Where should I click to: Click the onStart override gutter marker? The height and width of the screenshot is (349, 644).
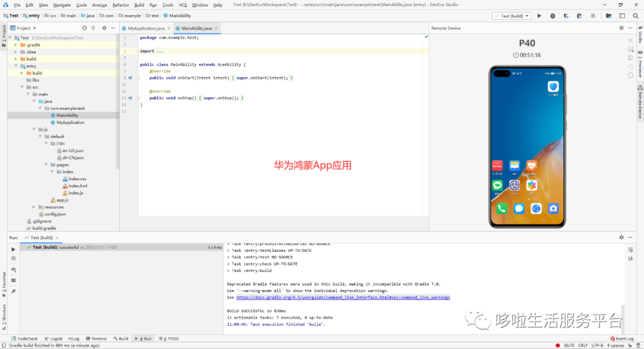coord(130,78)
